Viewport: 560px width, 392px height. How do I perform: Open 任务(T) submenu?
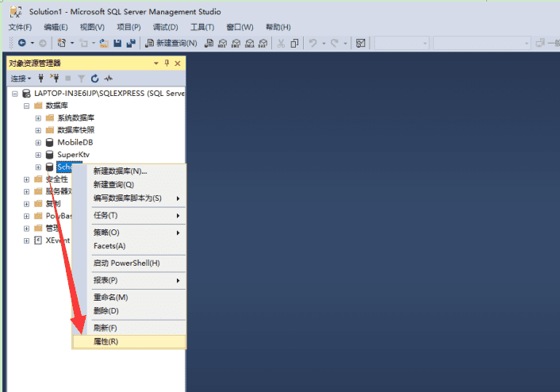129,216
